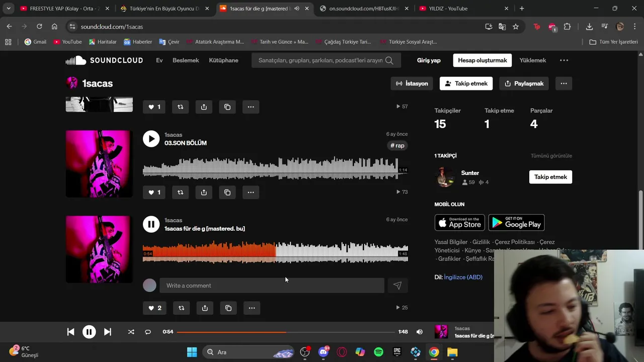The image size is (644, 362).
Task: Open File Explorer from the taskbar
Action: [x=452, y=352]
